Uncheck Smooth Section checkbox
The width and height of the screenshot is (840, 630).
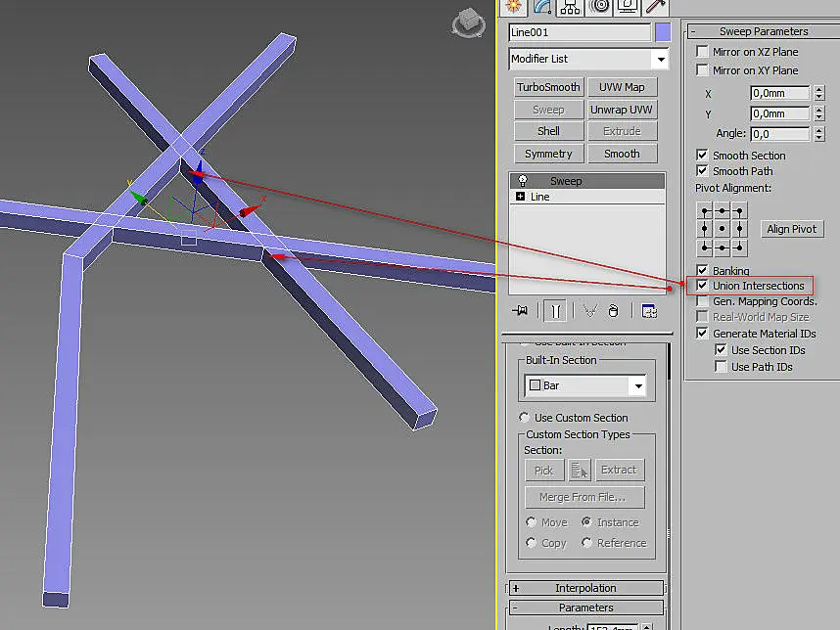[702, 155]
